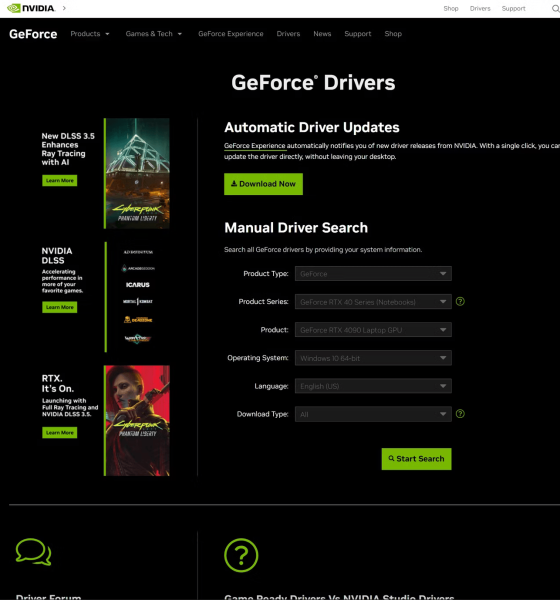The width and height of the screenshot is (560, 600).
Task: Click the Cyberpunk pyramid DLSS 3.5 thumbnail
Action: (x=137, y=173)
